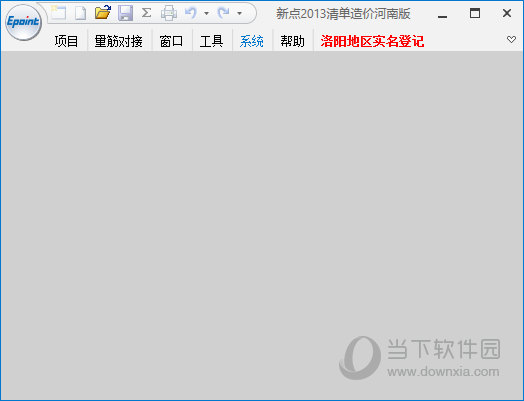Open the 工具 menu

212,41
